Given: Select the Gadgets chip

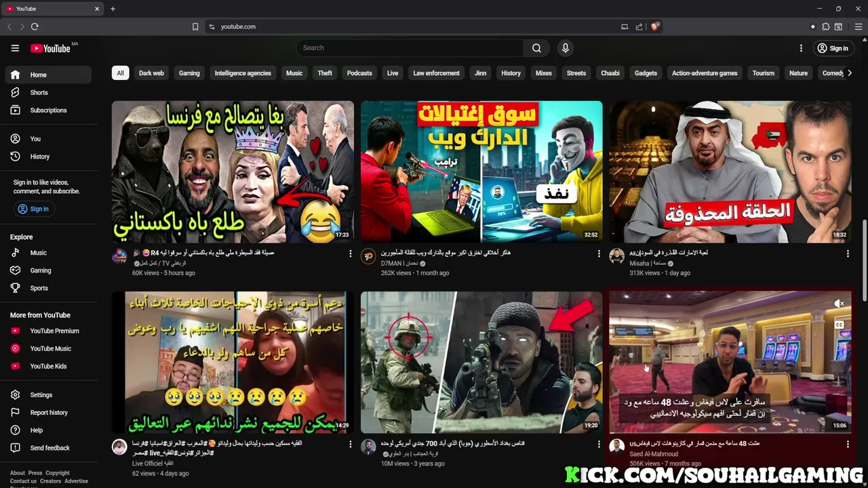Looking at the screenshot, I should tap(646, 73).
